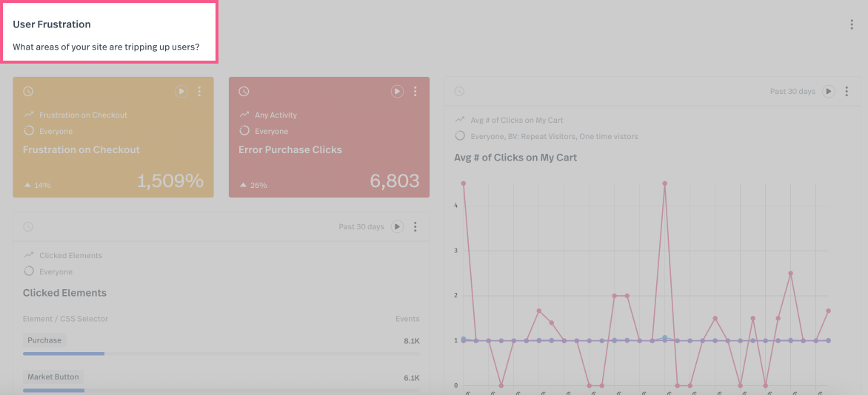Open kebab menu on Error Purchase Clicks card
This screenshot has width=868, height=395.
pyautogui.click(x=415, y=92)
